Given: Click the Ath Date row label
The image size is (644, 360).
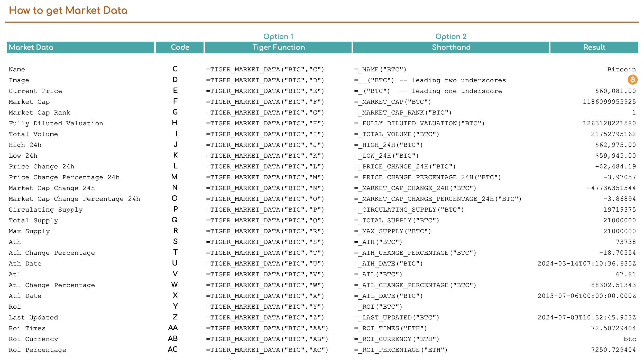Looking at the screenshot, I should point(25,263).
